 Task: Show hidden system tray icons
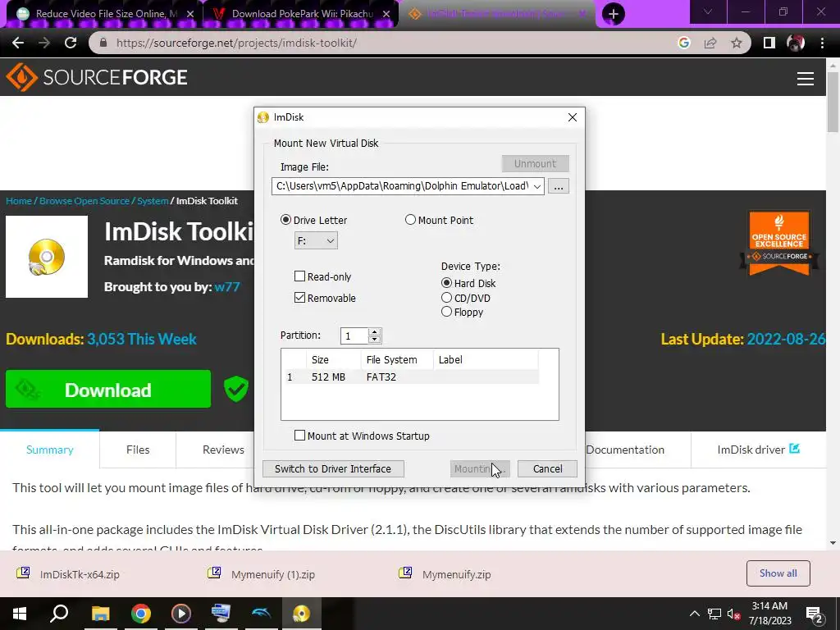pos(694,614)
